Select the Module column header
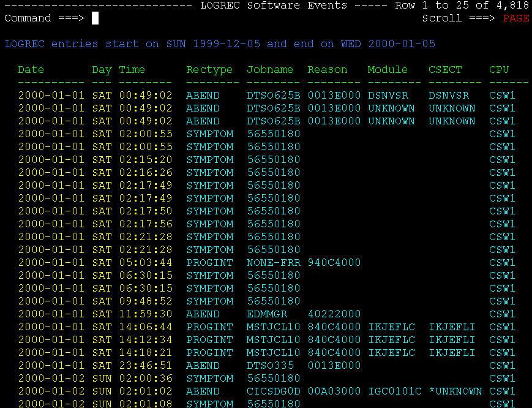Viewport: 532px width, 408px height. tap(388, 70)
